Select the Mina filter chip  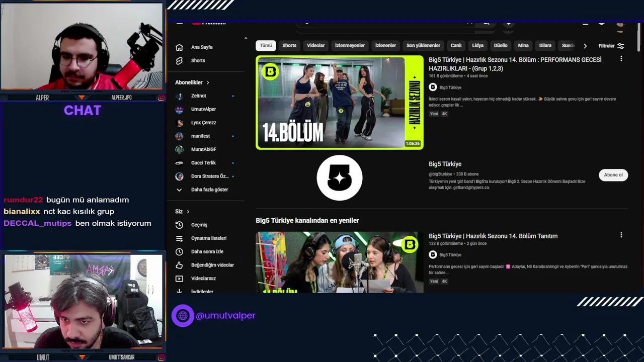pos(523,45)
